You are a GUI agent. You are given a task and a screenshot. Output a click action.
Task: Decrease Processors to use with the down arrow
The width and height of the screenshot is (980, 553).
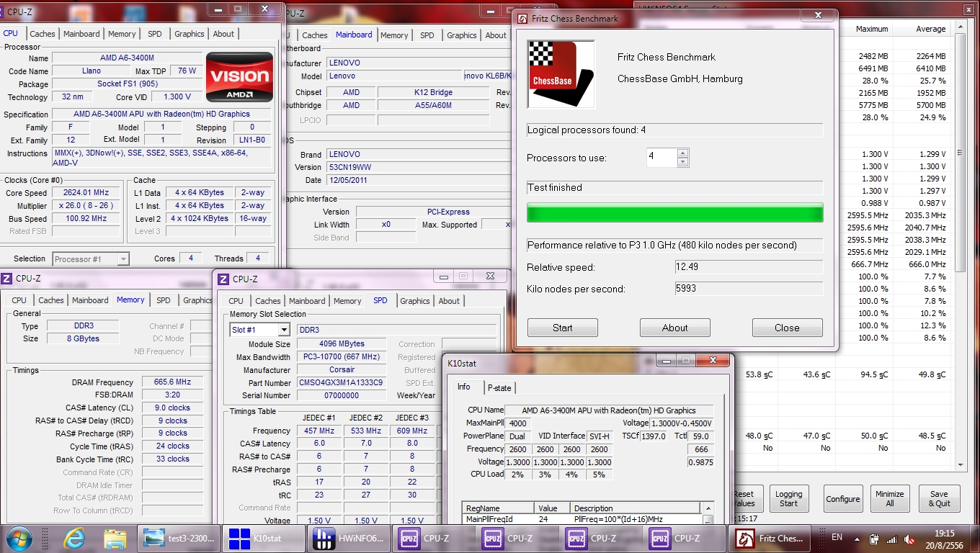683,162
